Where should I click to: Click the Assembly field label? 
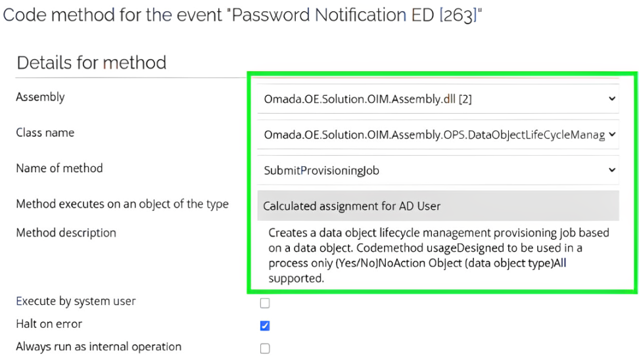pyautogui.click(x=40, y=97)
